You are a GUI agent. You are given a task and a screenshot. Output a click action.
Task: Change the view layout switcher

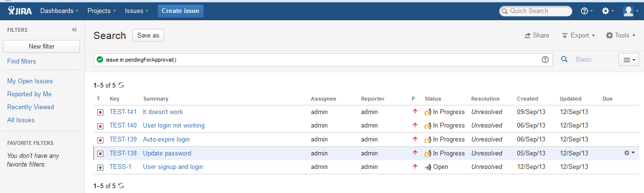click(x=629, y=60)
